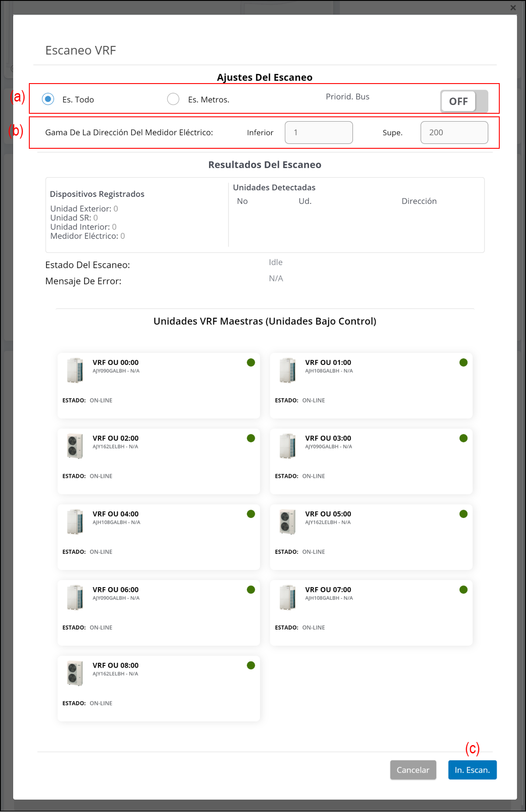
Task: Click the VRF OU 02:00 unit image
Action: point(75,446)
